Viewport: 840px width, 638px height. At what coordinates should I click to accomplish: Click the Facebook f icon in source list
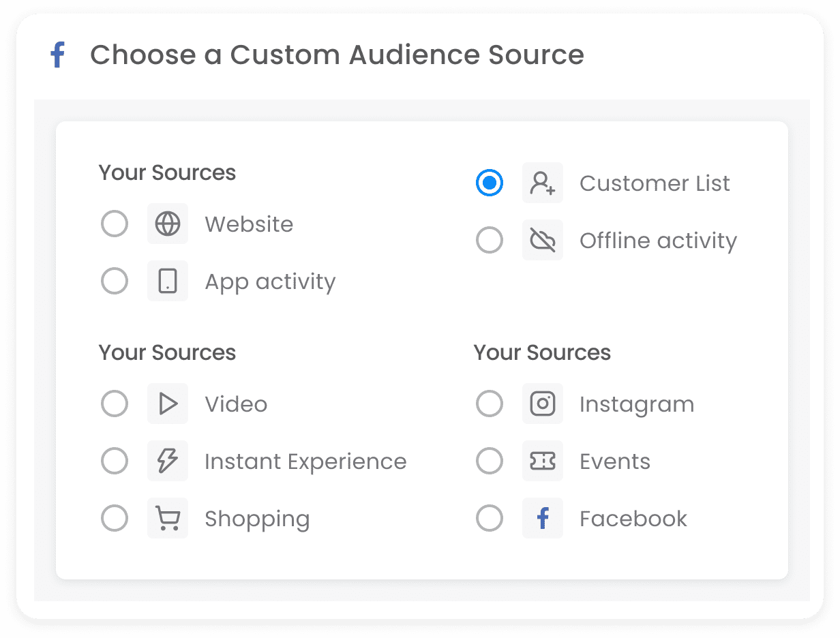coord(543,518)
